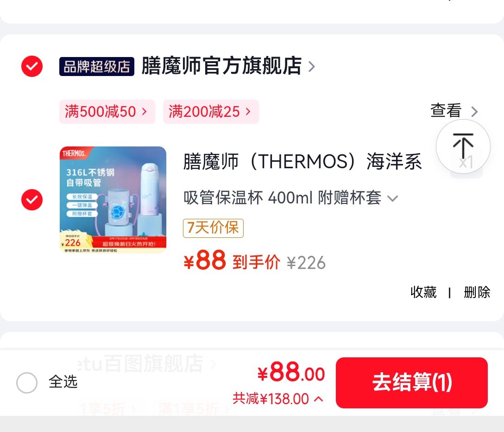Uncheck the THERMOS cup item checkbox

[32, 200]
